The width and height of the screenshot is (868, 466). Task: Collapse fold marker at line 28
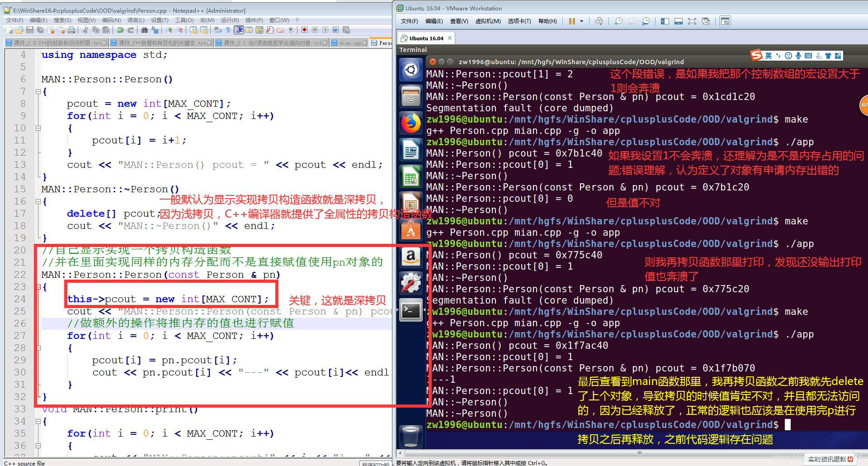point(38,348)
